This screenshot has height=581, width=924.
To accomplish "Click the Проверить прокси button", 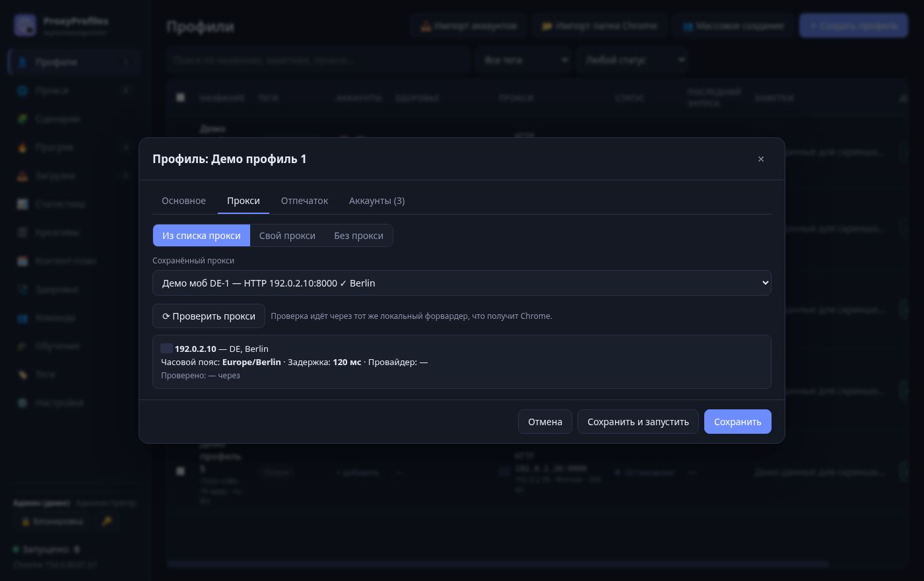I will click(x=209, y=316).
